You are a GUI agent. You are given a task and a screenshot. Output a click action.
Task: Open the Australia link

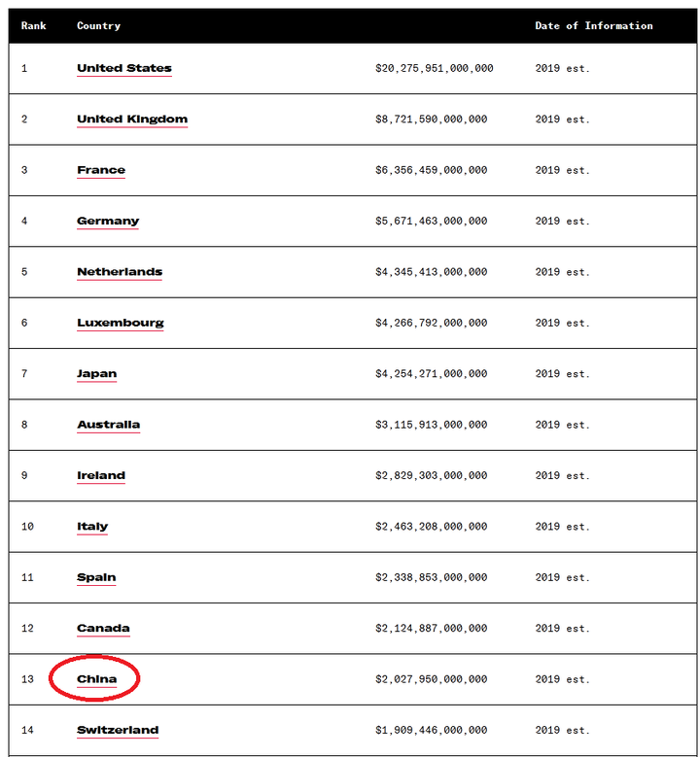[108, 425]
